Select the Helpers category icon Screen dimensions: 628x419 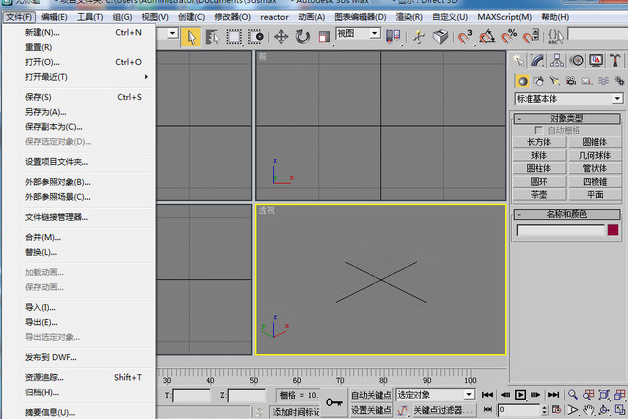[587, 81]
